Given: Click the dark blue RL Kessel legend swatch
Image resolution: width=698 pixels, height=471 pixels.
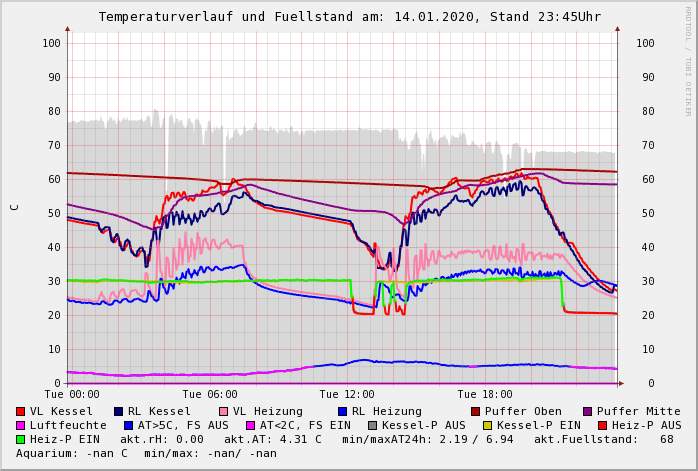Looking at the screenshot, I should coord(118,411).
